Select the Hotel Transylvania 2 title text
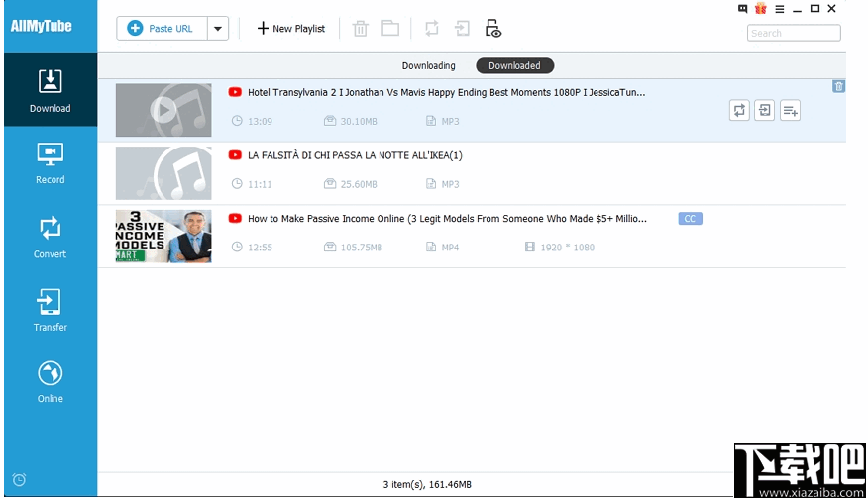 [x=446, y=92]
